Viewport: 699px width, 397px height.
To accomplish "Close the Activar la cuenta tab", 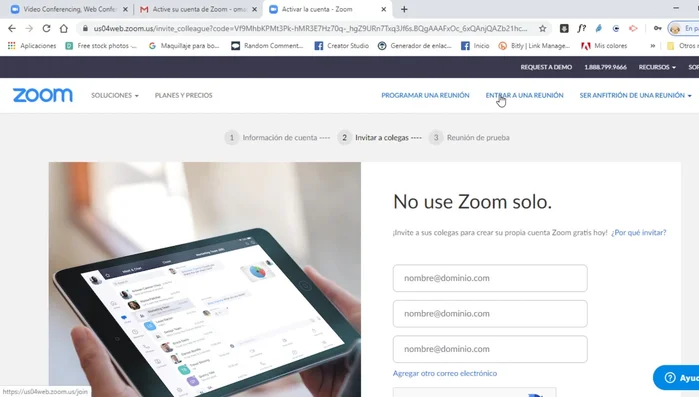I will point(384,9).
